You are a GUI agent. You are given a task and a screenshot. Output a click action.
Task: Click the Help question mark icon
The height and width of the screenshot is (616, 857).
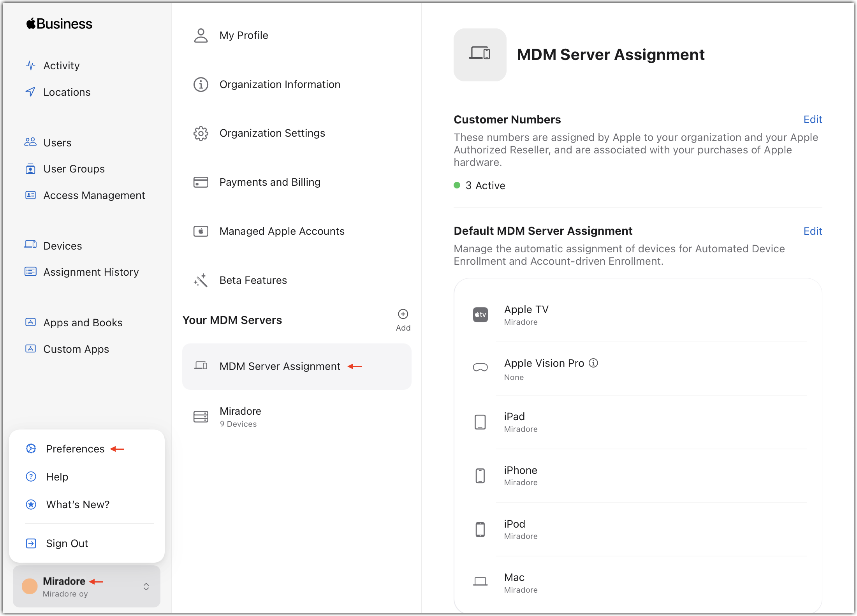[31, 477]
